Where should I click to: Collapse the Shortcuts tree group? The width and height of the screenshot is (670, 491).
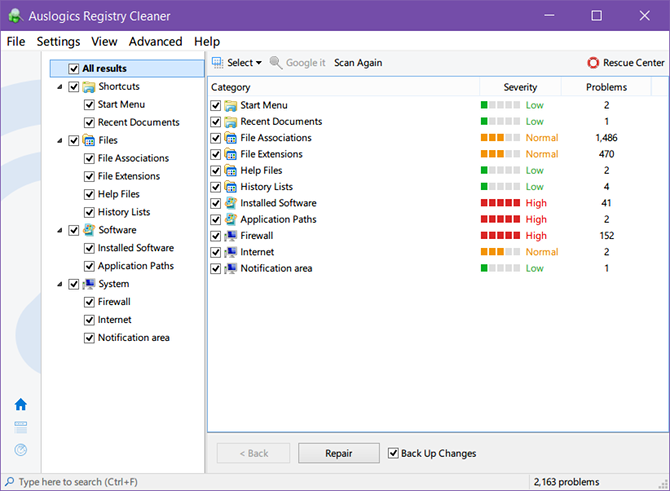[x=60, y=87]
